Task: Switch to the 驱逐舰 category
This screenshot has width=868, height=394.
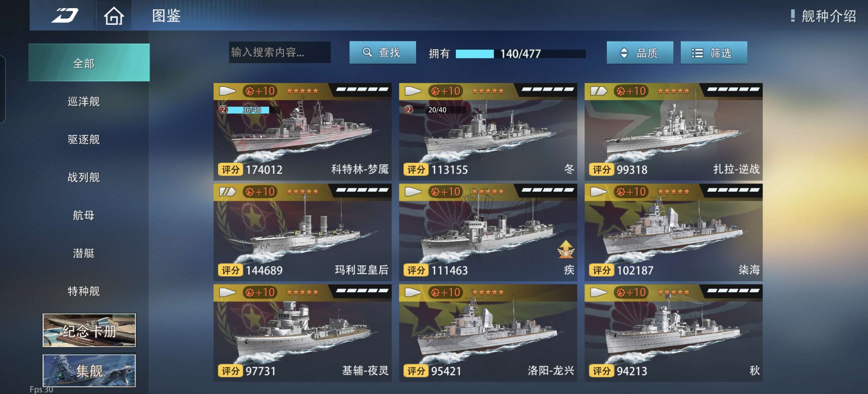Action: coord(84,139)
